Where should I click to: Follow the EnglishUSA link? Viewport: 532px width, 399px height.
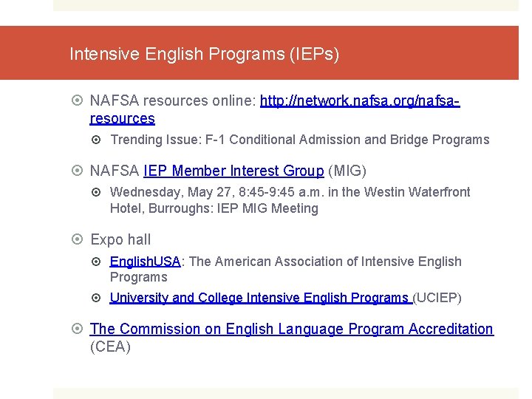pos(145,262)
